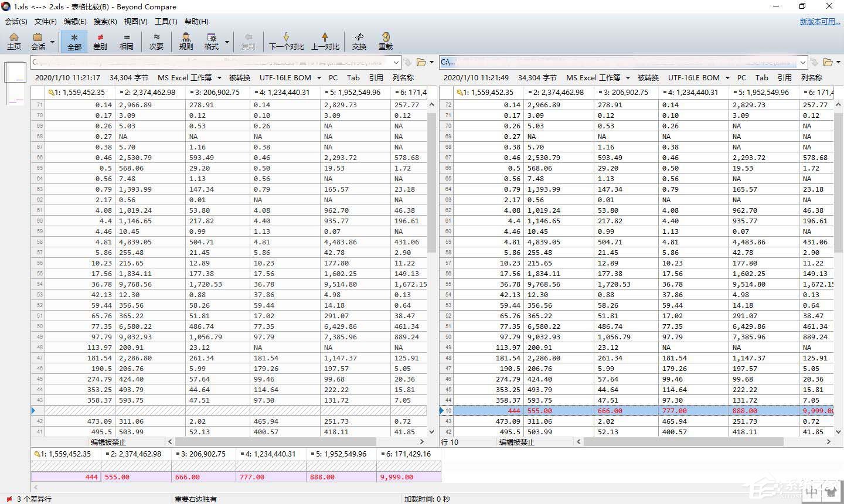Open the 规则 rules settings
The width and height of the screenshot is (844, 504).
[x=185, y=41]
